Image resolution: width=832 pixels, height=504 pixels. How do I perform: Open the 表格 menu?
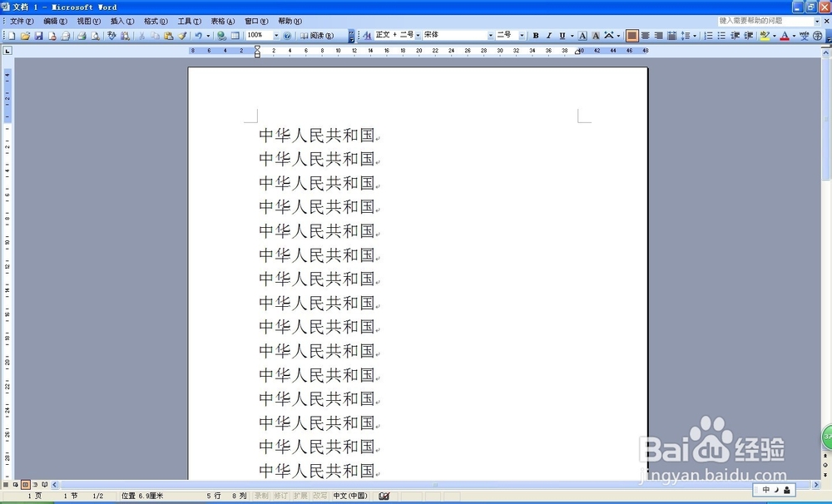coord(222,22)
